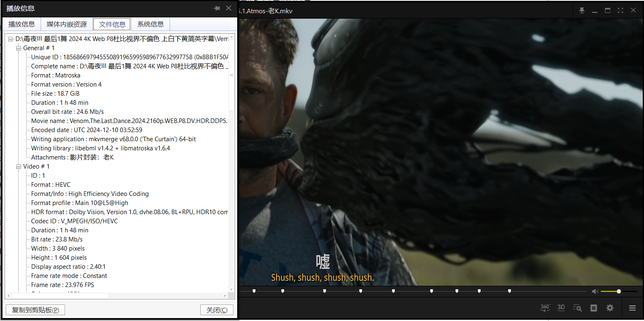Collapse the root file path node

click(11, 39)
